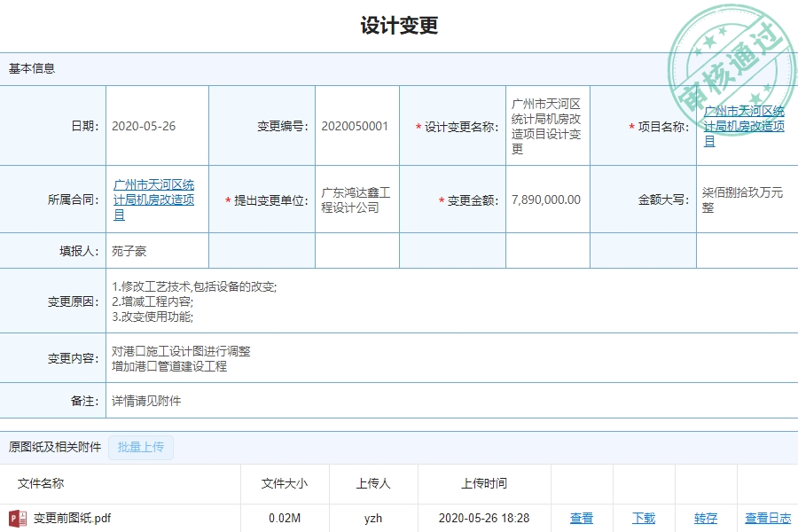The height and width of the screenshot is (532, 798).
Task: Select the file name 变更前图纸.pdf
Action: (73, 518)
